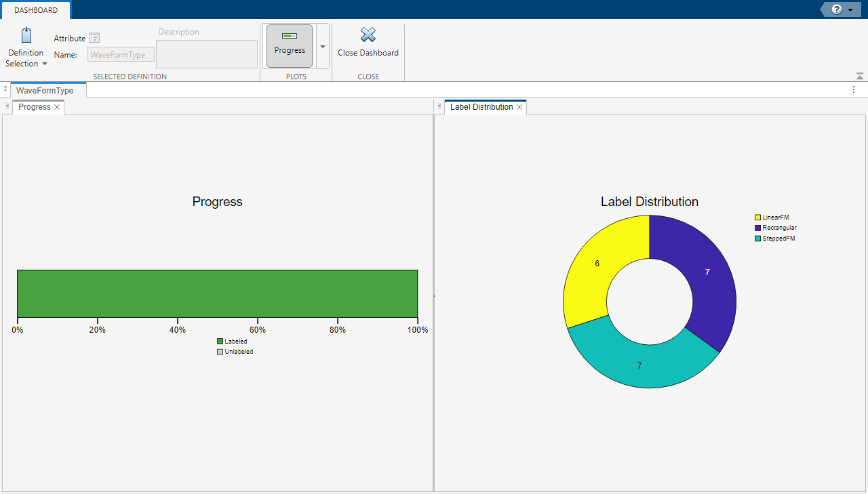Click the Label Distribution panel drag handle
Screen dimensions: 868x494
(x=439, y=106)
